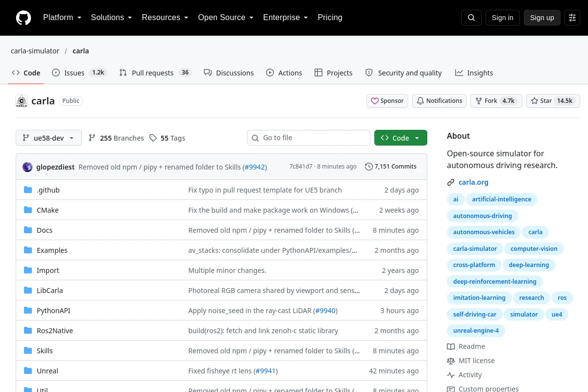Expand the Open Source menu
The width and height of the screenshot is (588, 392).
coord(225,18)
